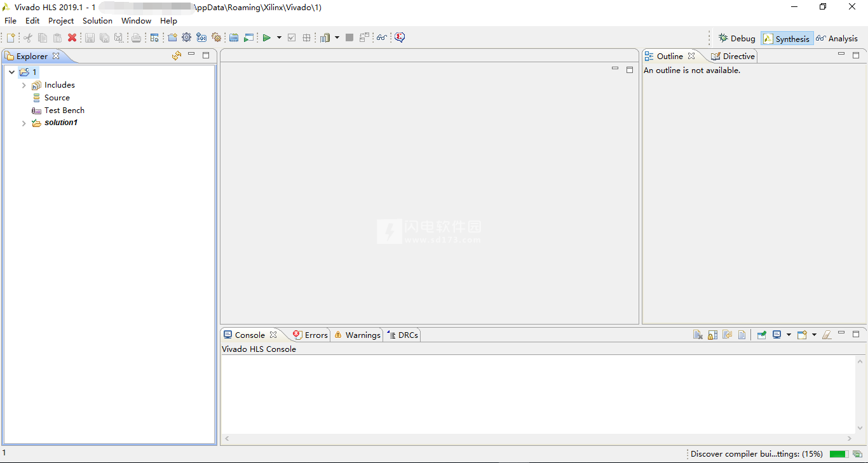
Task: Toggle the console Scroll Lock icon
Action: pyautogui.click(x=712, y=335)
